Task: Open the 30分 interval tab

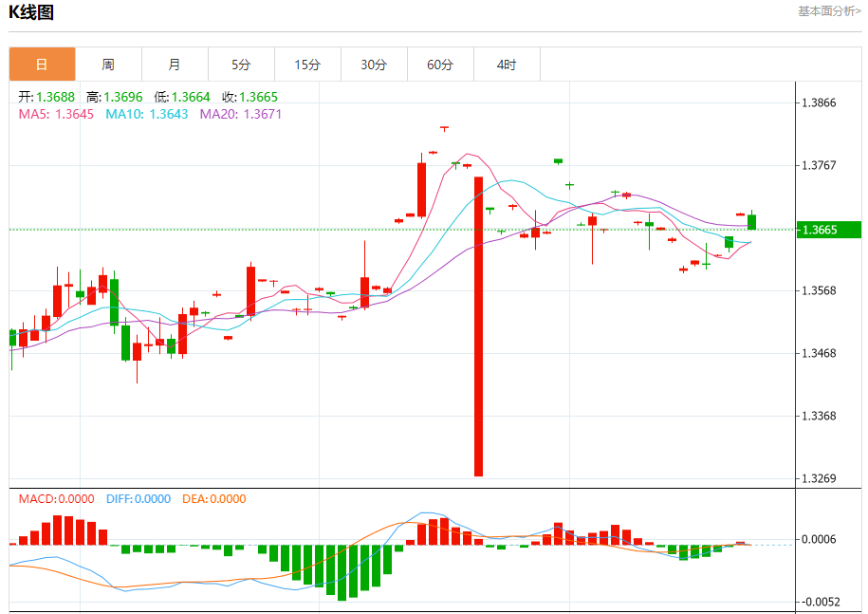Action: click(374, 65)
